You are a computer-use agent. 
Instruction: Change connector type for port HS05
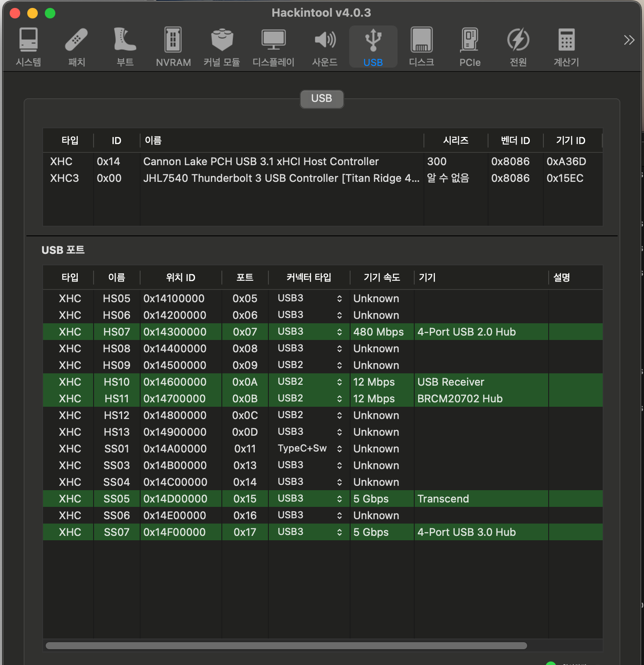[x=309, y=298]
